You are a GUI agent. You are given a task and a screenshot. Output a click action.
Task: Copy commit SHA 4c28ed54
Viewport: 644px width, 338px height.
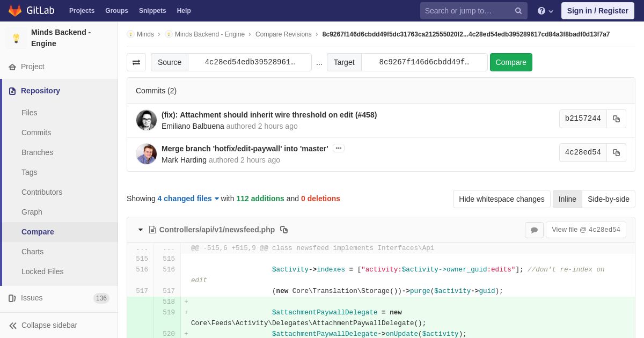pos(616,152)
